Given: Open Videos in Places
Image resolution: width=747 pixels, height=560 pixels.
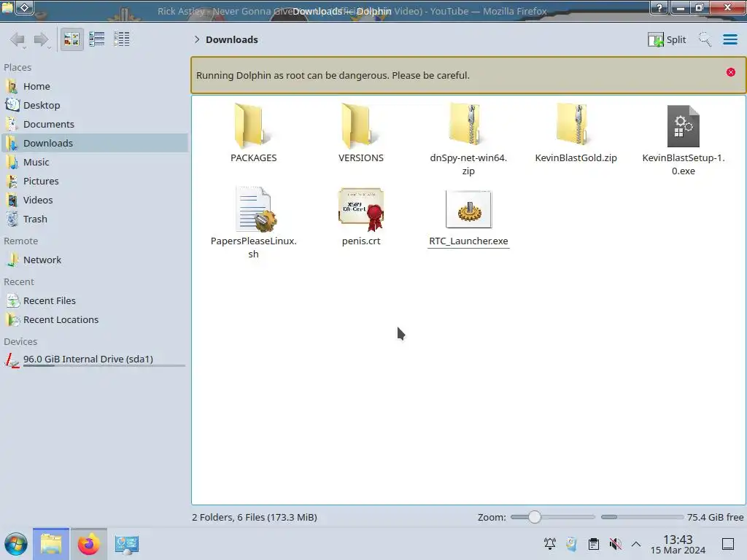Looking at the screenshot, I should (94, 201).
